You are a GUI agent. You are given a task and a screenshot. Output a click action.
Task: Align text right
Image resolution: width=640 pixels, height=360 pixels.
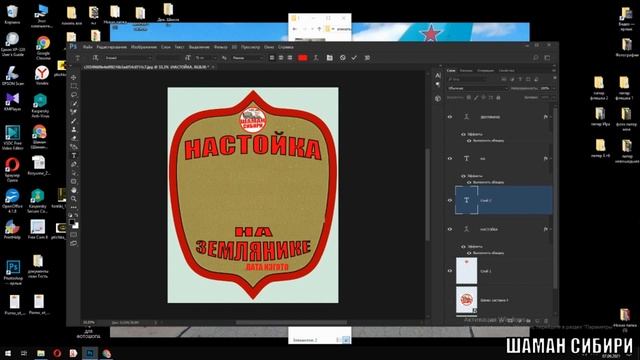tap(290, 58)
